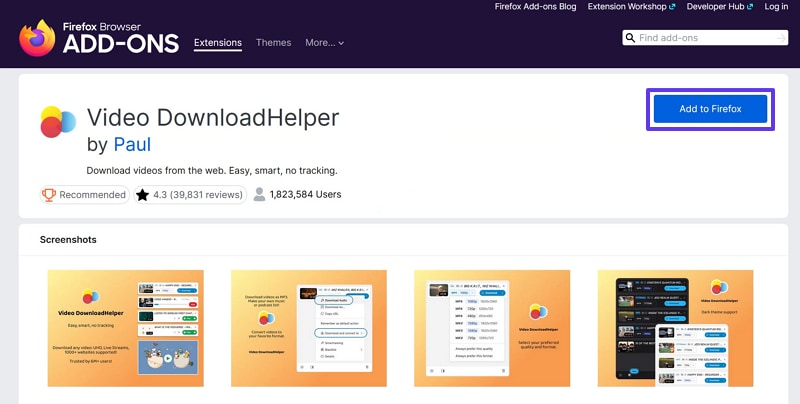Viewport: 800px width, 404px height.
Task: Click the Video DownloadHelper extension icon
Action: [58, 122]
